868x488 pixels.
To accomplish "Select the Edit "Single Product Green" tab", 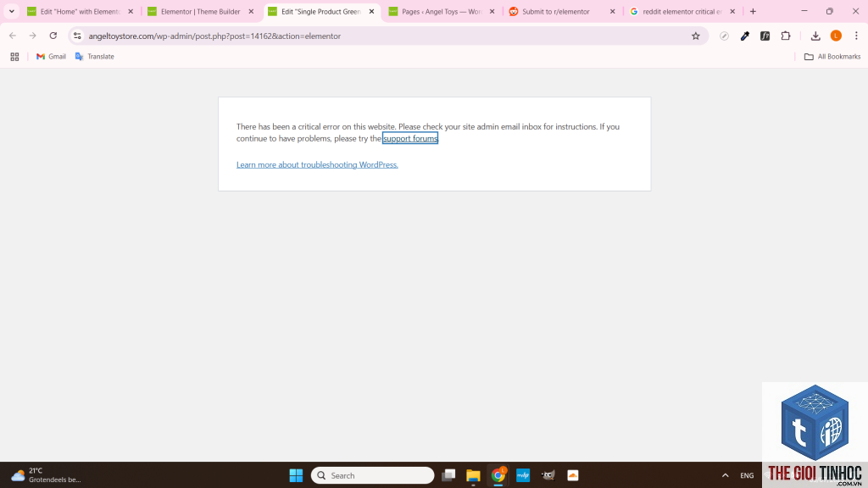I will coord(321,11).
